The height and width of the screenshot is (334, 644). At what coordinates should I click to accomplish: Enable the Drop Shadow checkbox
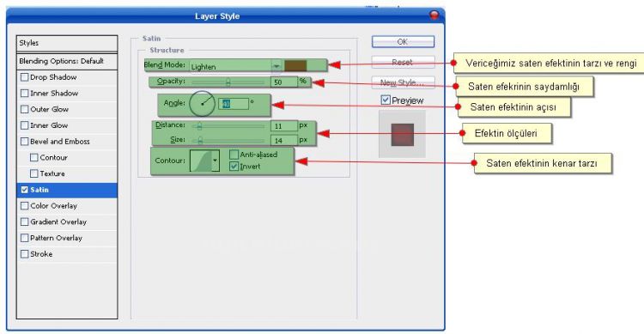pos(25,77)
